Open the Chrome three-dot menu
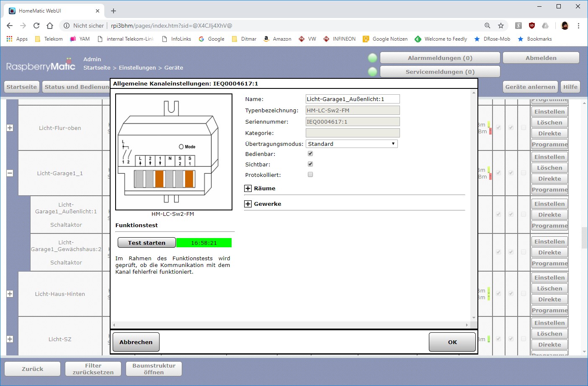 579,26
